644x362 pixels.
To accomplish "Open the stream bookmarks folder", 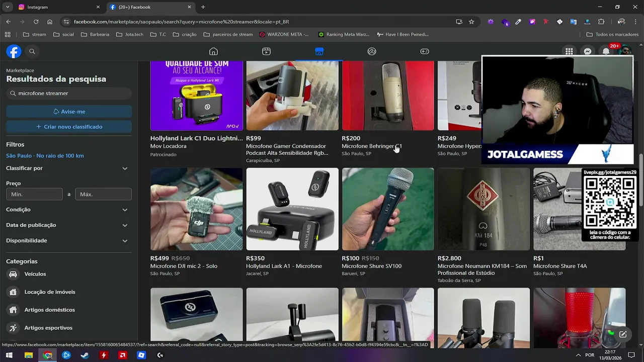I will 34,34.
